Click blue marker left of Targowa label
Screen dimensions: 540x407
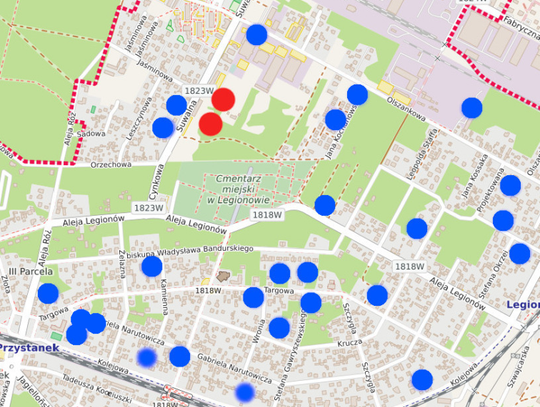(x=253, y=297)
